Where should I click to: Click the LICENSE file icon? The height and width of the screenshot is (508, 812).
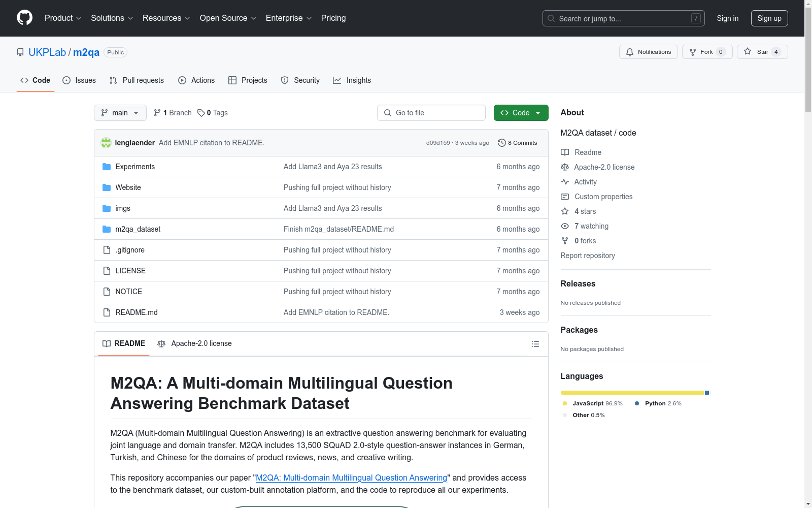107,271
